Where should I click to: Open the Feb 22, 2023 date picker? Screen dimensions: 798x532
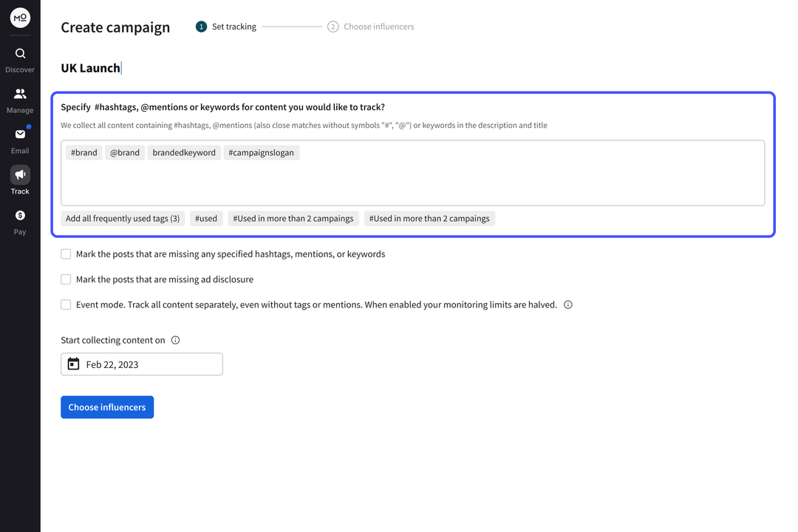pyautogui.click(x=141, y=364)
